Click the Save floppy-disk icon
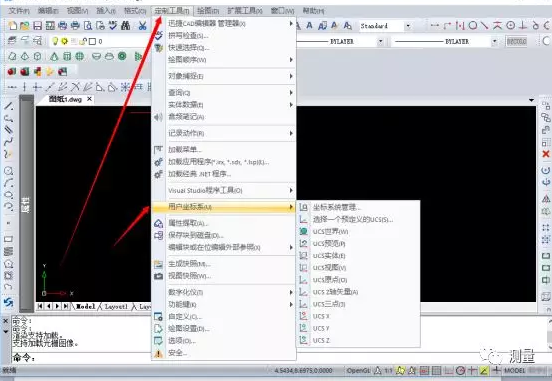 click(x=37, y=25)
